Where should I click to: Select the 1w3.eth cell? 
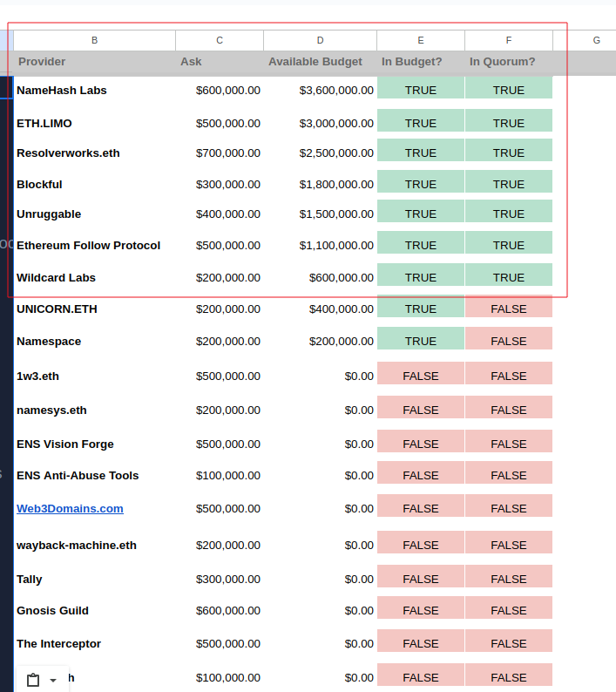coord(37,376)
